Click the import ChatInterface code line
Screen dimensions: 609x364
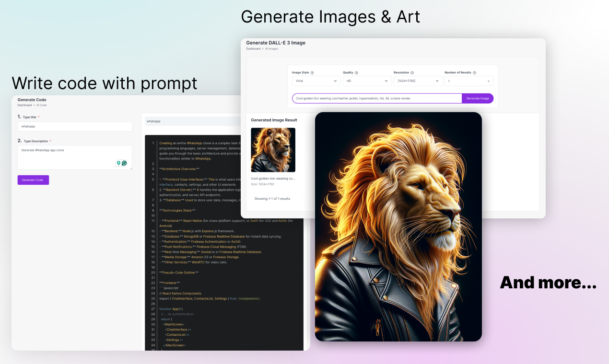(x=210, y=298)
